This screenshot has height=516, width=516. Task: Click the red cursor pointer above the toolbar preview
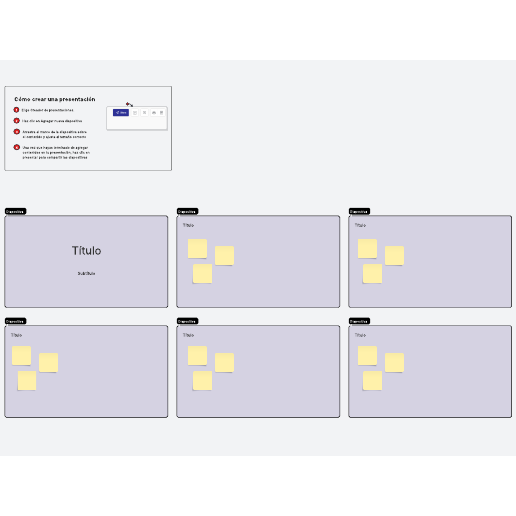(x=129, y=105)
